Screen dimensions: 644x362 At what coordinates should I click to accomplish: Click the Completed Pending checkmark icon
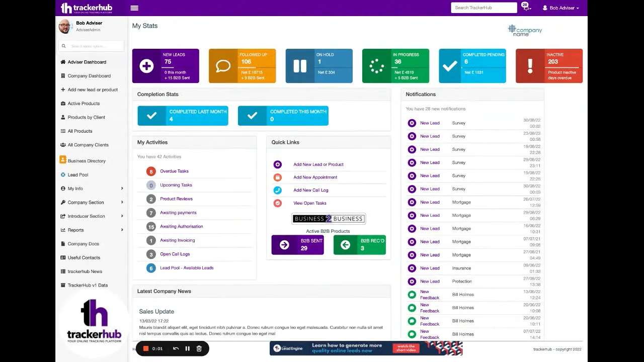(x=450, y=66)
